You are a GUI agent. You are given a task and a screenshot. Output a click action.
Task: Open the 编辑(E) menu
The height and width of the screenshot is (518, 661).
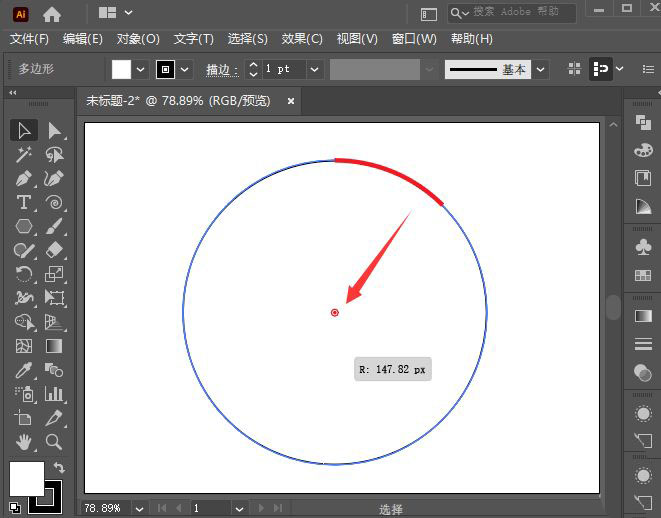(x=83, y=39)
